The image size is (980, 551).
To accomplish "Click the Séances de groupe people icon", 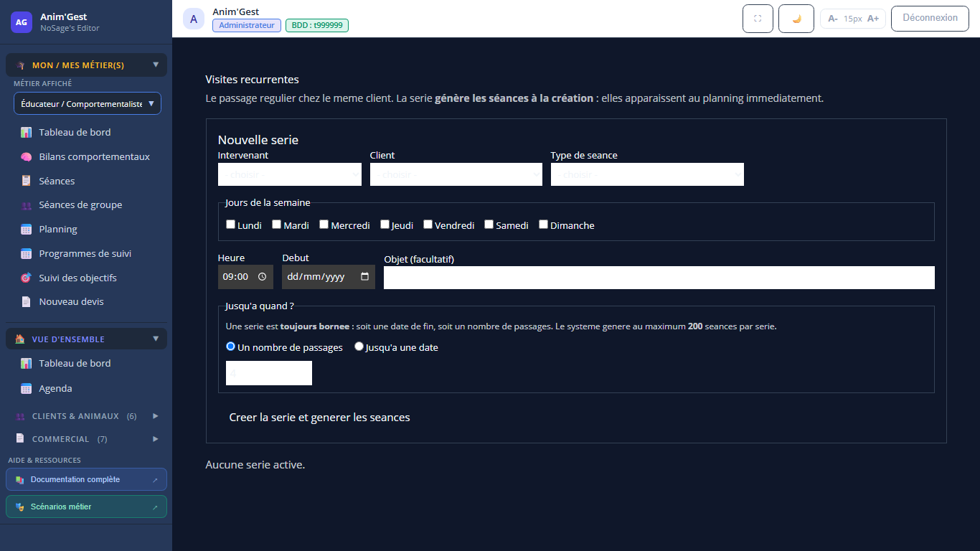I will pos(27,205).
